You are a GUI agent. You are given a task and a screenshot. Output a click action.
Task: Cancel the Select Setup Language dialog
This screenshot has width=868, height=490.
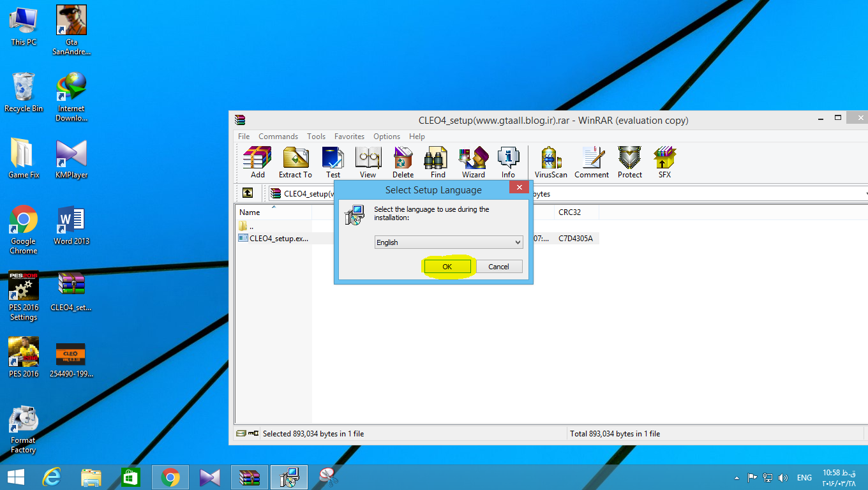[498, 267]
